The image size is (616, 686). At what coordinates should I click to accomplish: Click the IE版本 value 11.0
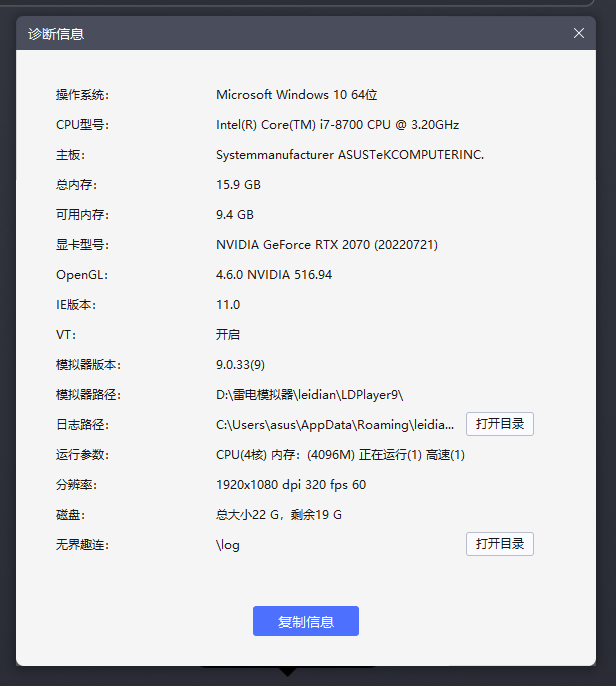click(228, 305)
